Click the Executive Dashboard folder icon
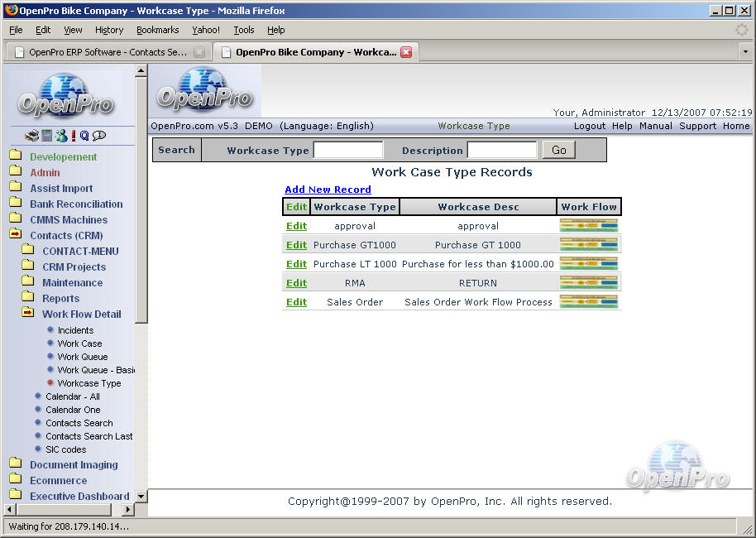Image resolution: width=756 pixels, height=538 pixels. (16, 495)
